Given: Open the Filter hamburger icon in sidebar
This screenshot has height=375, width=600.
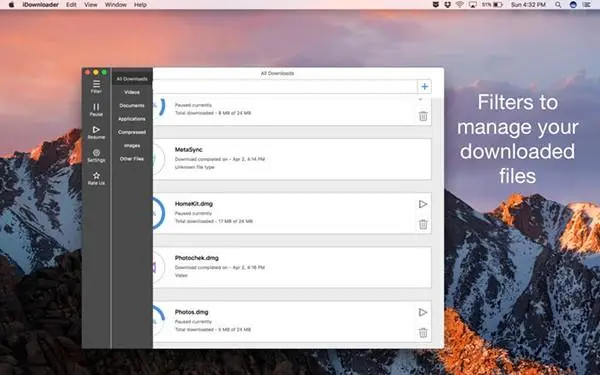Looking at the screenshot, I should (x=96, y=84).
